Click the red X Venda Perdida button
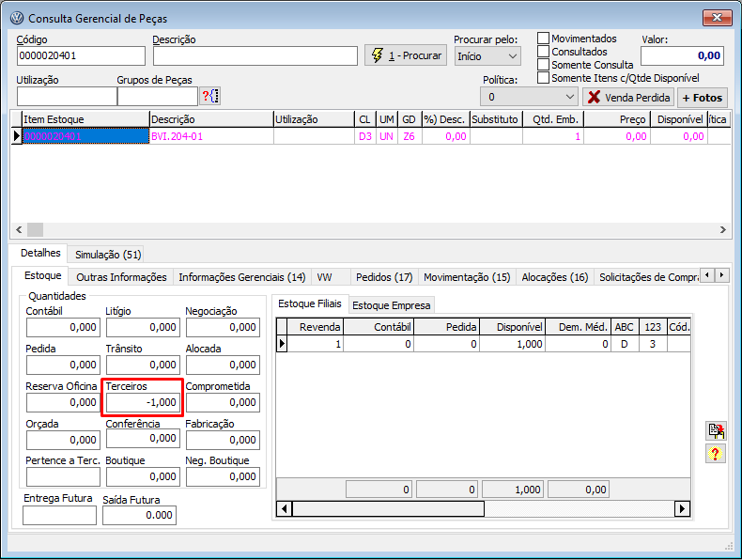This screenshot has height=560, width=742. click(x=628, y=98)
